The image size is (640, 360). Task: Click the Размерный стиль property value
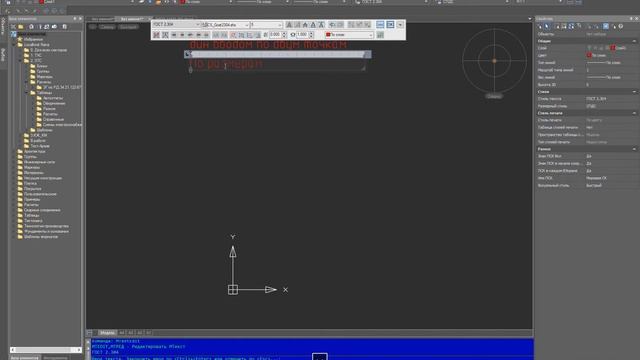coord(591,106)
